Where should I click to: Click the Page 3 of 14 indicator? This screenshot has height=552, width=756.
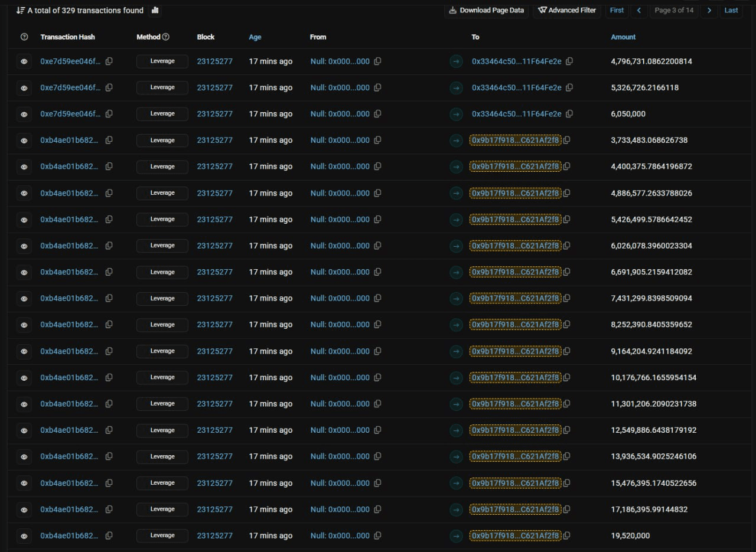(x=674, y=10)
